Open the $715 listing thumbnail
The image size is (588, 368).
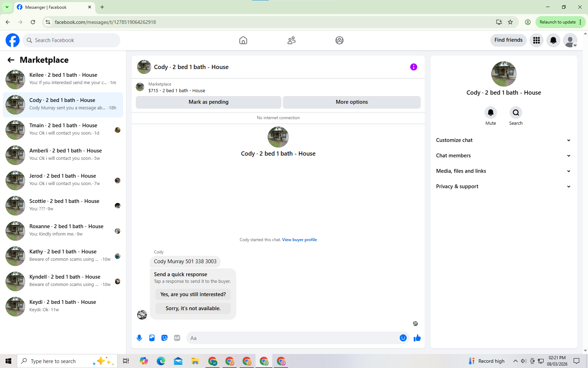click(140, 87)
